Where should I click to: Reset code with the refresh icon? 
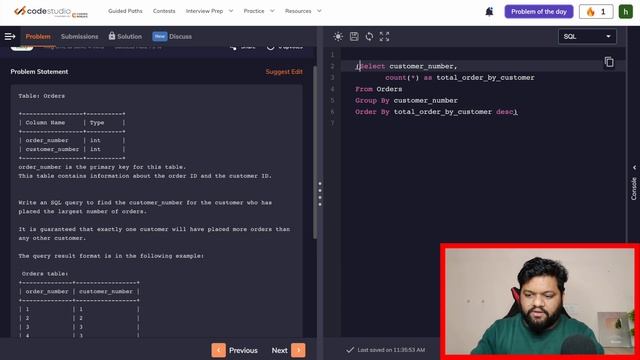(369, 36)
